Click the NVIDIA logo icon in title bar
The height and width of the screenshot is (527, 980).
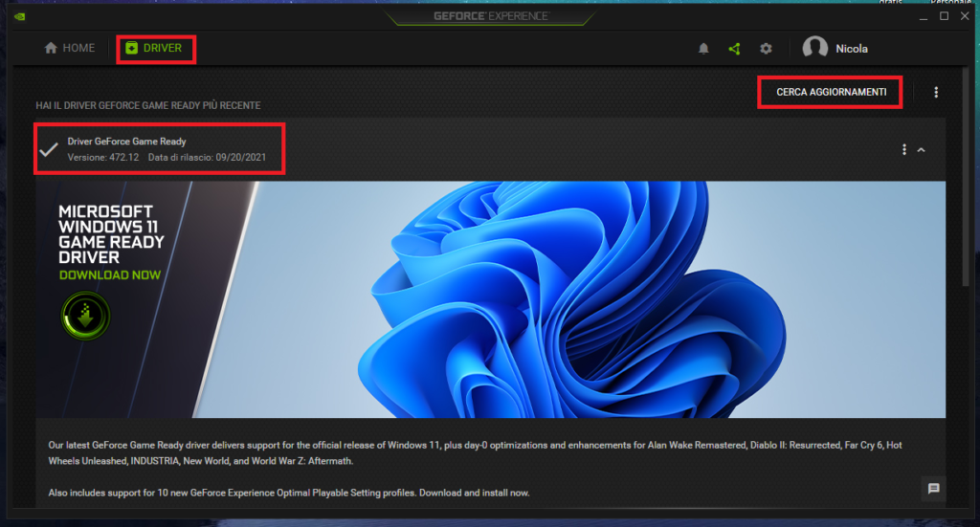[20, 16]
